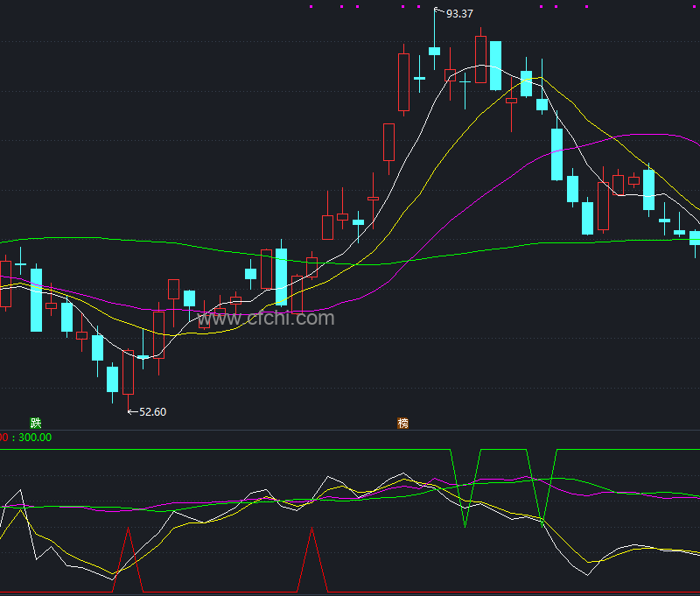Click the 300.00 indicator value
Screen dimensions: 700x596
(35, 437)
